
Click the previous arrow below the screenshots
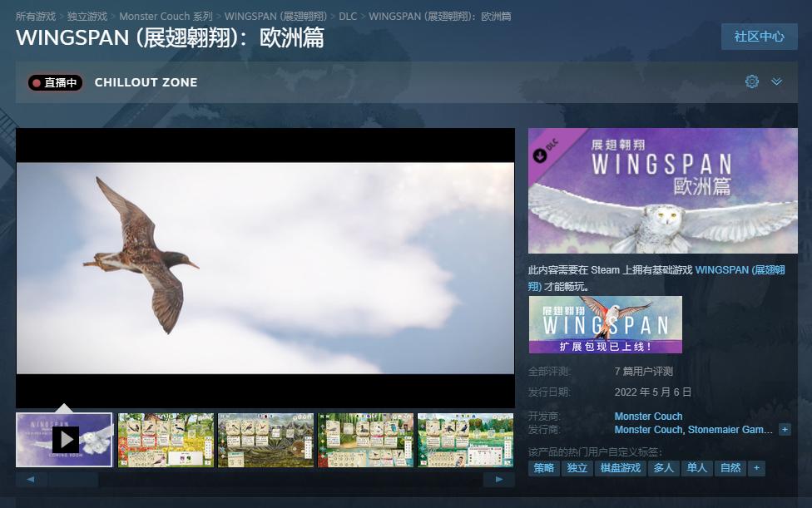pyautogui.click(x=31, y=479)
